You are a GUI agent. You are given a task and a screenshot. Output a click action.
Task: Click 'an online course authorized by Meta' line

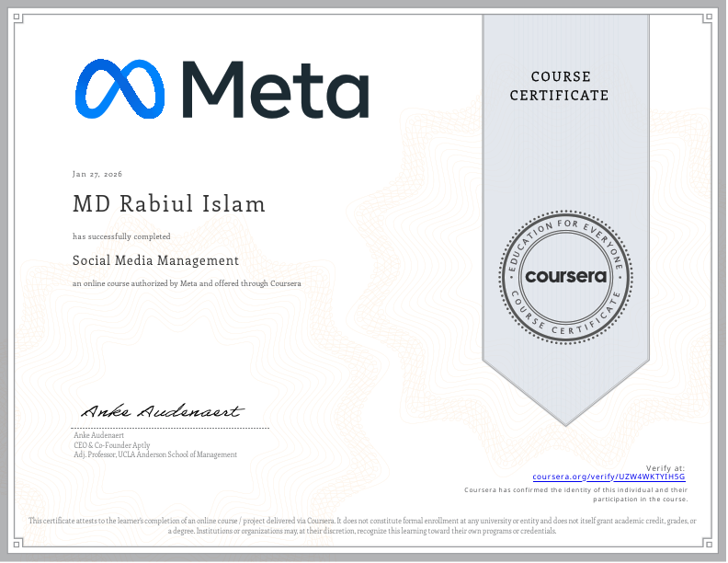pyautogui.click(x=187, y=283)
